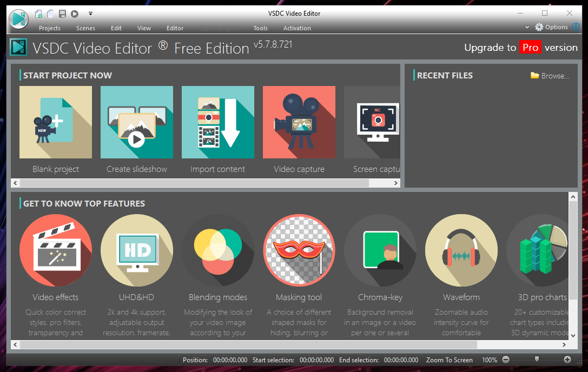Open the Projects menu

point(50,28)
